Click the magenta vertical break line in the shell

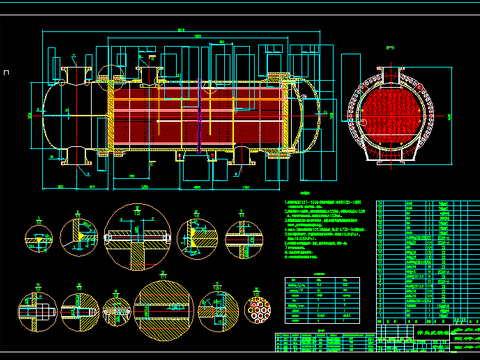pos(199,116)
